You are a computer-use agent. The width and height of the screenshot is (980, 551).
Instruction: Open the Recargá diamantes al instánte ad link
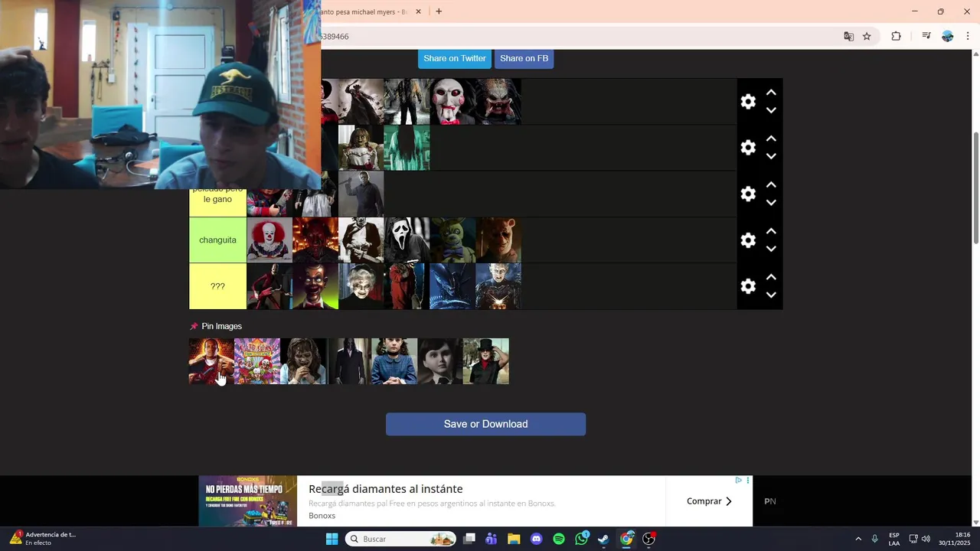pos(386,489)
